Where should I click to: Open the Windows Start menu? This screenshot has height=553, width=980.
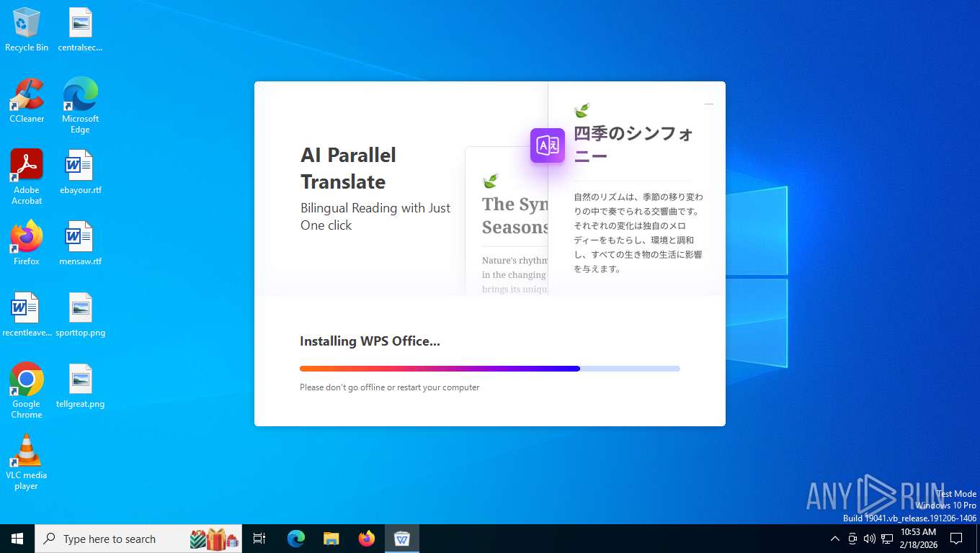tap(17, 539)
